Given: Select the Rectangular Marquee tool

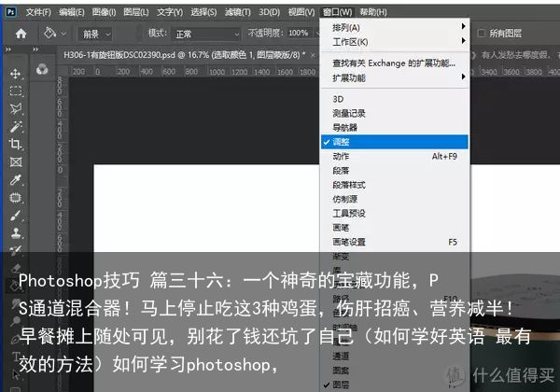Looking at the screenshot, I should click(x=16, y=91).
